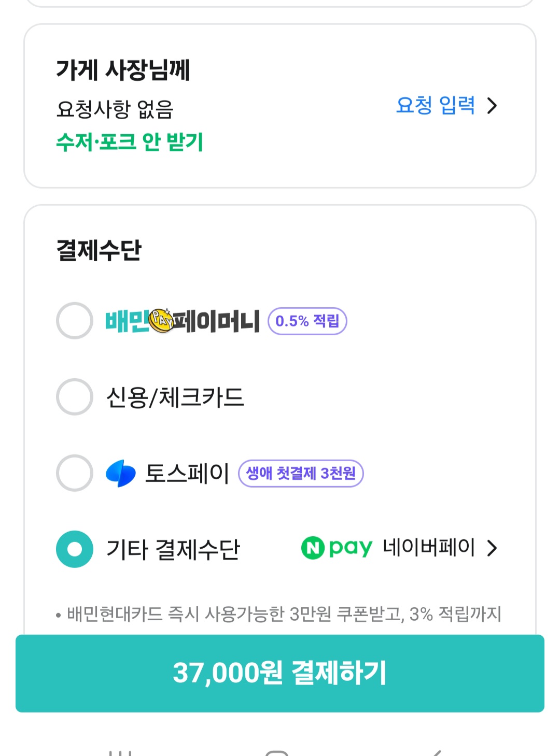The width and height of the screenshot is (560, 756).
Task: Click the 기타 결제수단 label
Action: 173,549
